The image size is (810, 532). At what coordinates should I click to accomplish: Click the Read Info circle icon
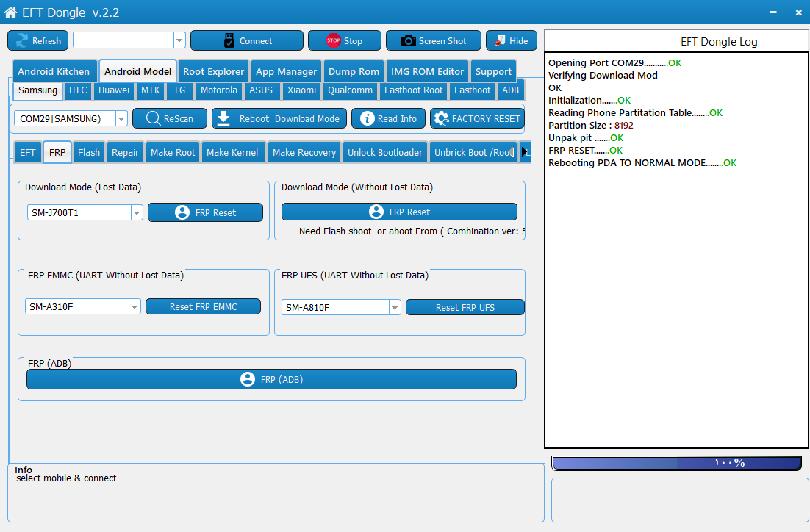coord(367,118)
